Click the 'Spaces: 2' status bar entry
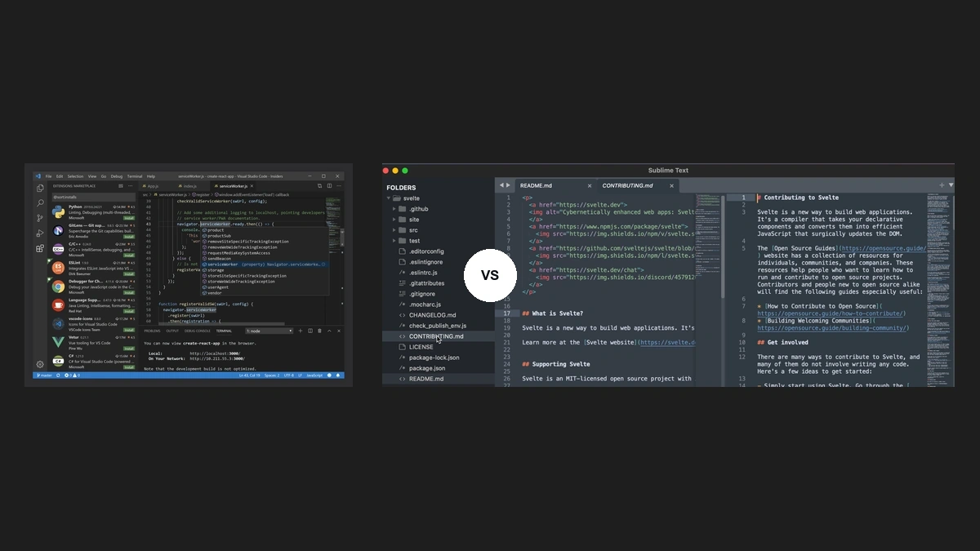 (272, 375)
